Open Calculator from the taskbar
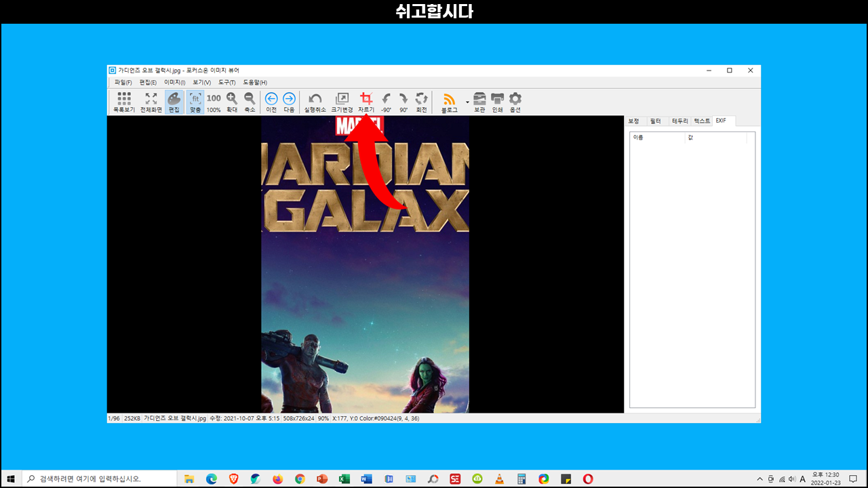The image size is (868, 488). coord(521,479)
